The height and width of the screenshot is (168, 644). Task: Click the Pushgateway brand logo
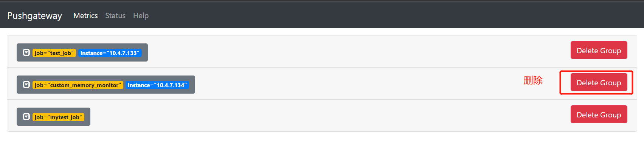point(34,15)
